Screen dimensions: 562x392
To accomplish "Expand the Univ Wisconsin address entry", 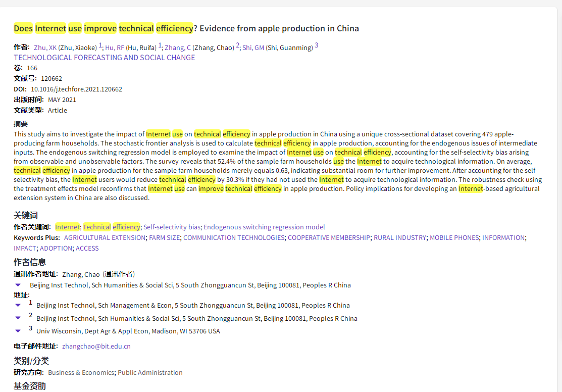I will point(18,331).
